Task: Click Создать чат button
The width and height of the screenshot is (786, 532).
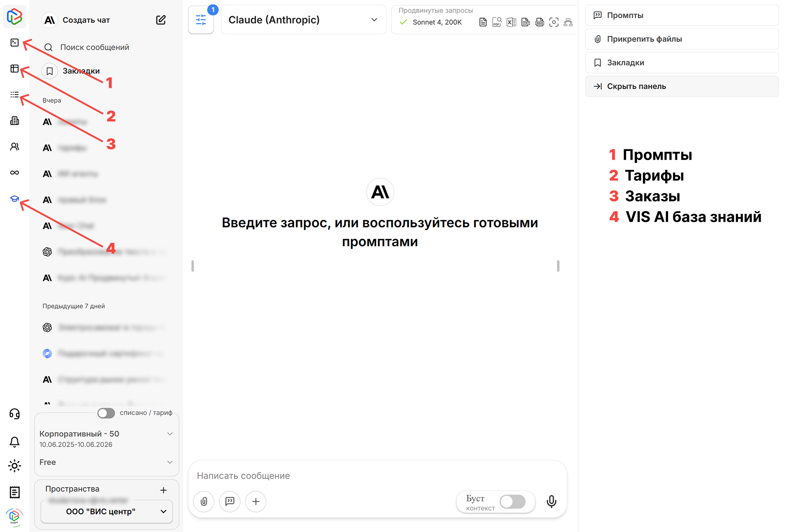Action: pos(86,20)
